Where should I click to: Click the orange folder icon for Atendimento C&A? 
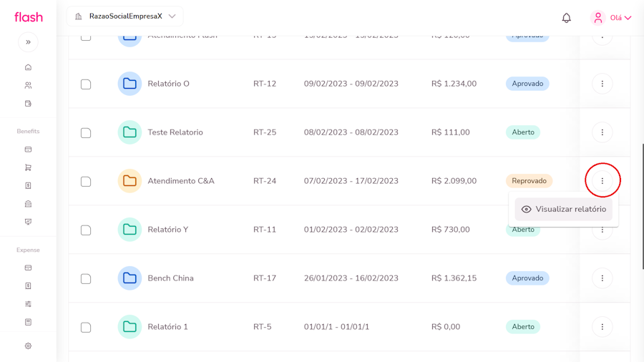(130, 181)
